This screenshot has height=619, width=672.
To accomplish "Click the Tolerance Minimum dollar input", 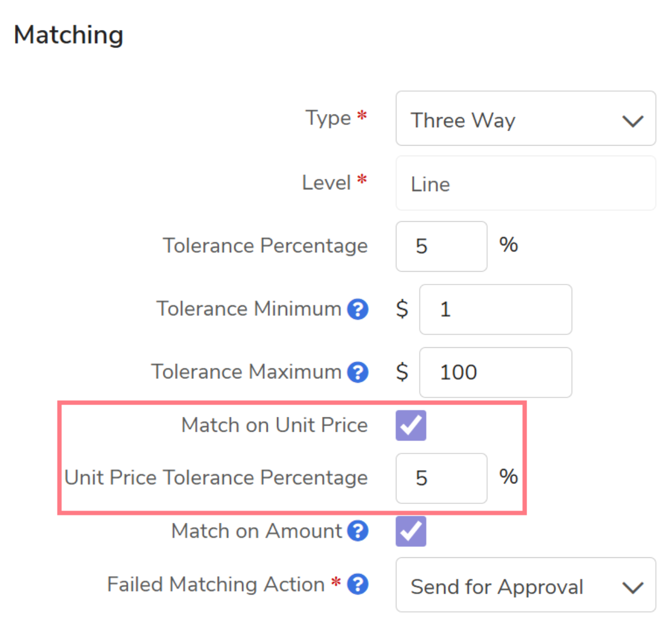I will click(x=495, y=309).
